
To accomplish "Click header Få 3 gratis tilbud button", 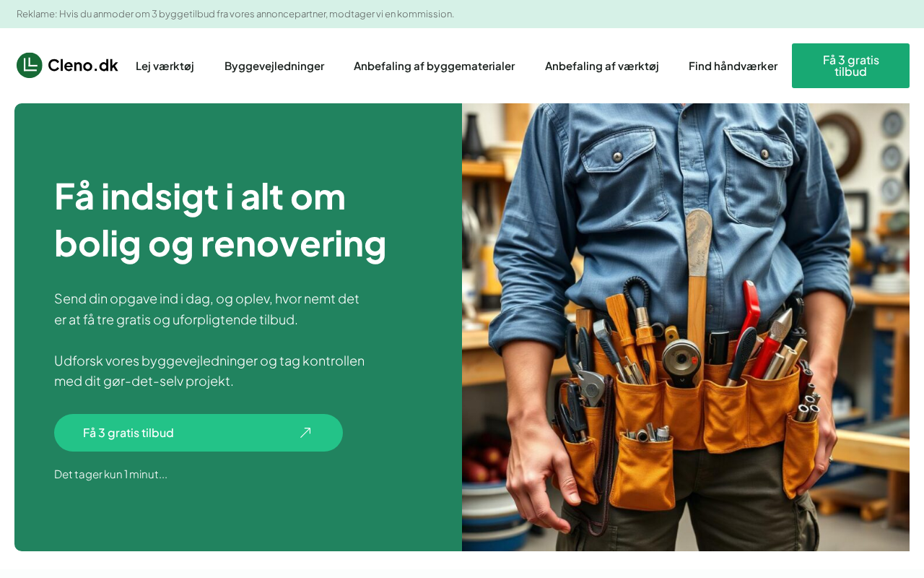I will (x=850, y=66).
